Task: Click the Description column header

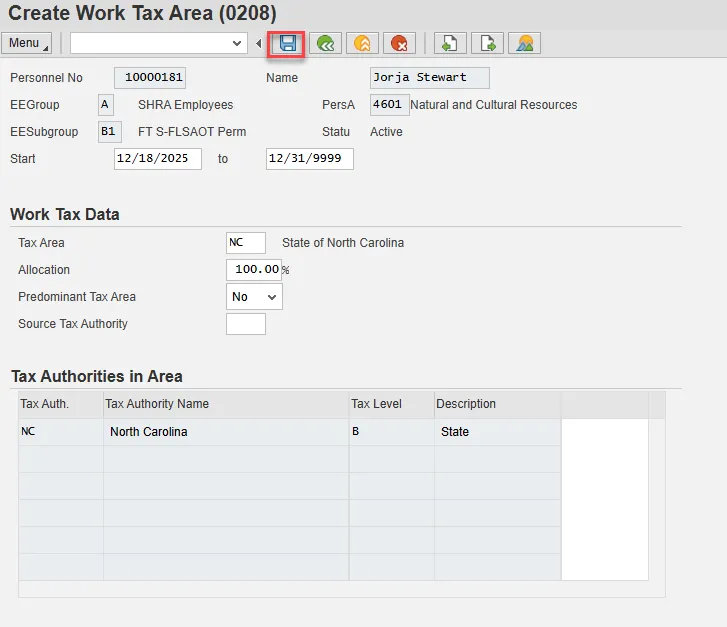Action: click(497, 404)
